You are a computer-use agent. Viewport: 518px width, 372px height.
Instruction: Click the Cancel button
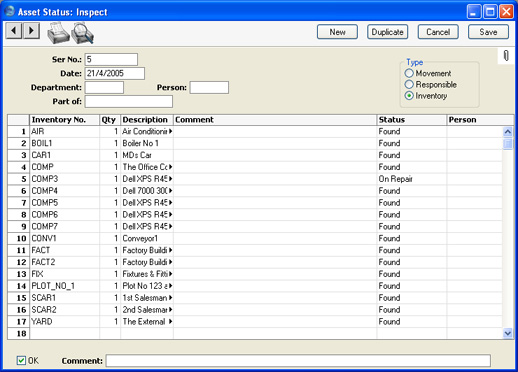click(x=438, y=32)
